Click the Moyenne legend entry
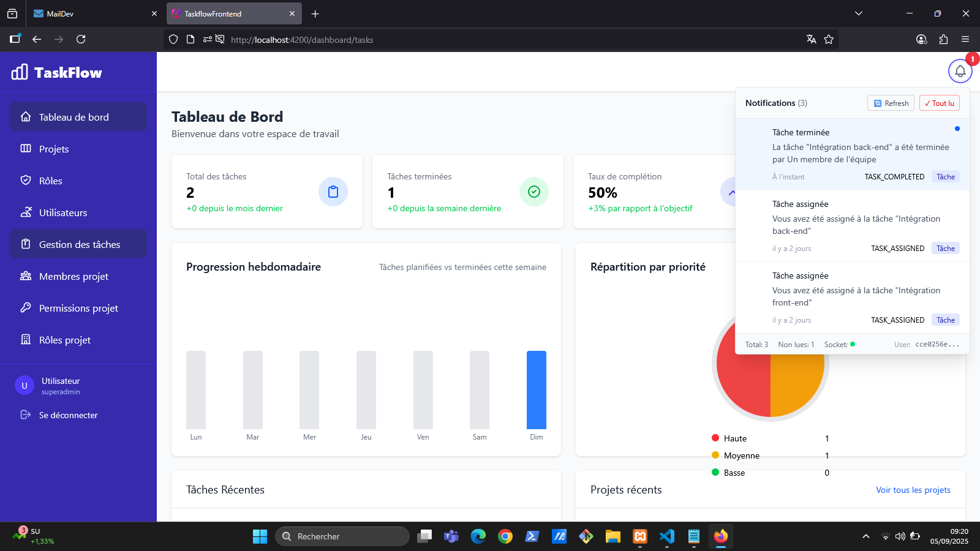The width and height of the screenshot is (980, 551). point(771,455)
